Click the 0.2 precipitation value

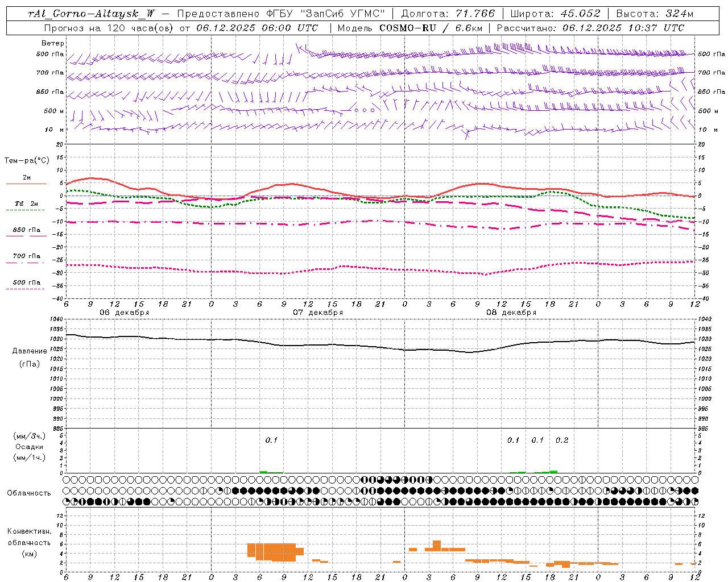(x=562, y=440)
